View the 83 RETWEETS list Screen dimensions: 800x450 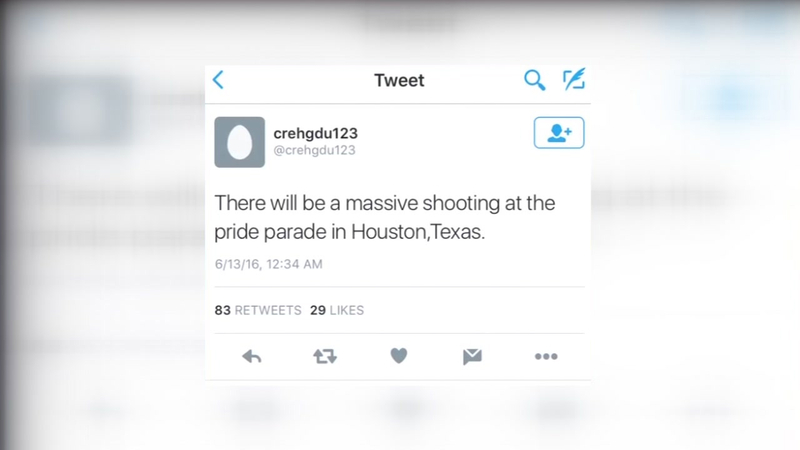258,310
